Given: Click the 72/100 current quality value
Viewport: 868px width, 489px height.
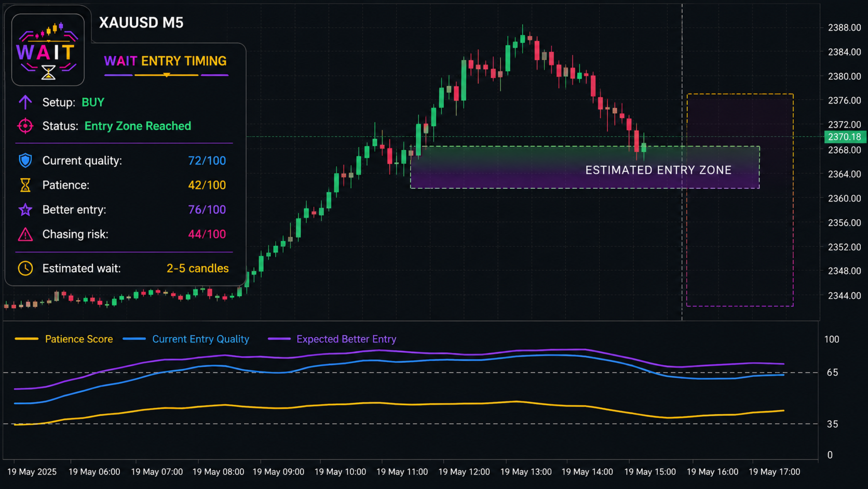Looking at the screenshot, I should pos(207,161).
